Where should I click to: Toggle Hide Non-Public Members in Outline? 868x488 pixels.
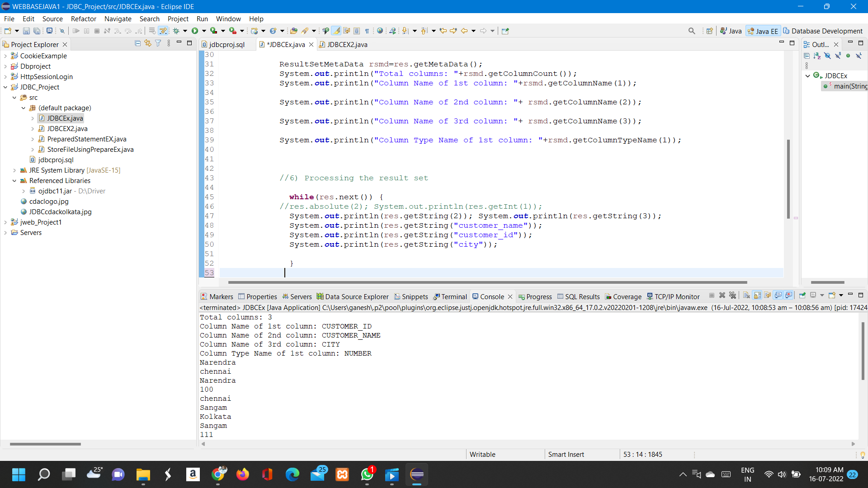tap(848, 56)
